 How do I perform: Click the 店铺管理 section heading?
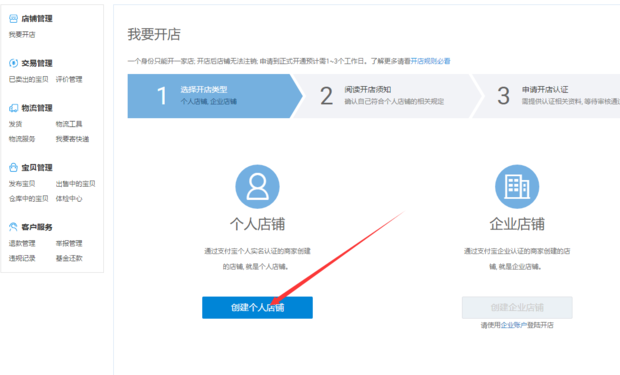tap(37, 19)
